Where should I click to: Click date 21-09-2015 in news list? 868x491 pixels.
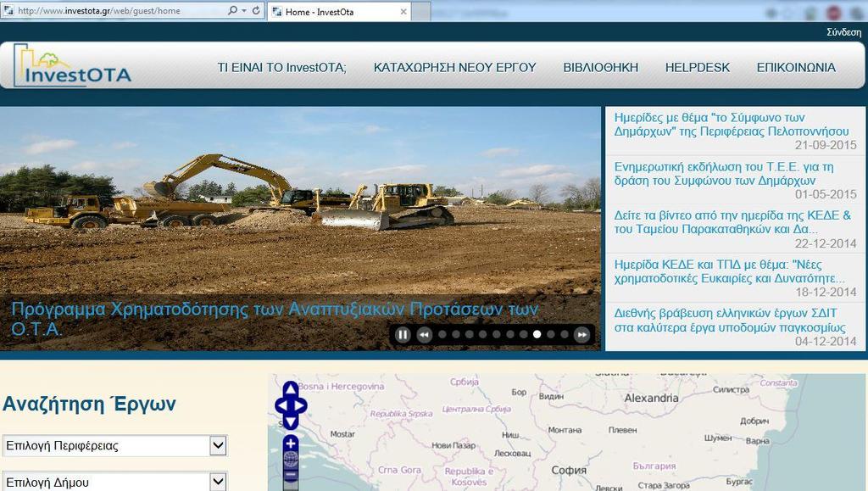point(826,145)
